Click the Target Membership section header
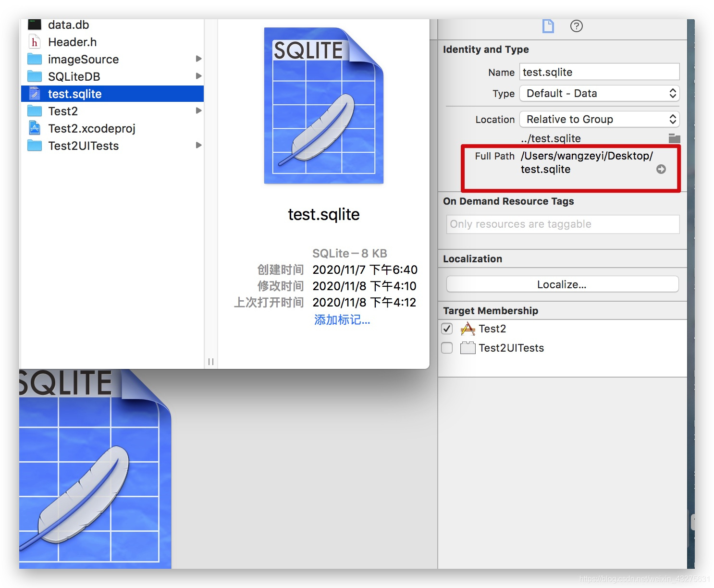Screen dimensions: 714x588 (491, 311)
